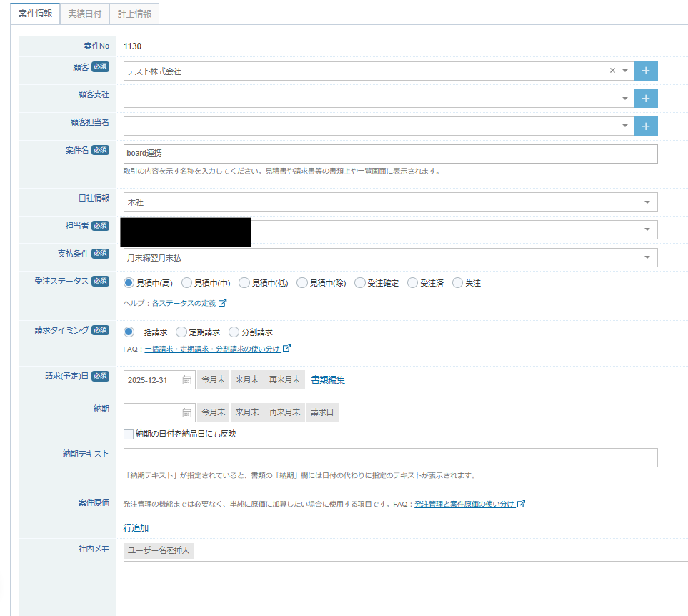Viewport: 688px width, 616px height.
Task: Select 見積中(低) order status
Action: coord(244,283)
